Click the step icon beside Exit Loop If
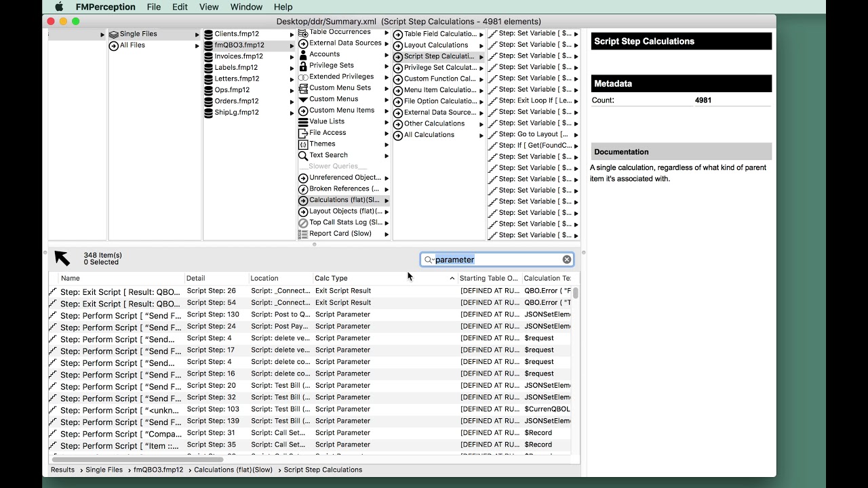The height and width of the screenshot is (488, 868). click(x=492, y=101)
